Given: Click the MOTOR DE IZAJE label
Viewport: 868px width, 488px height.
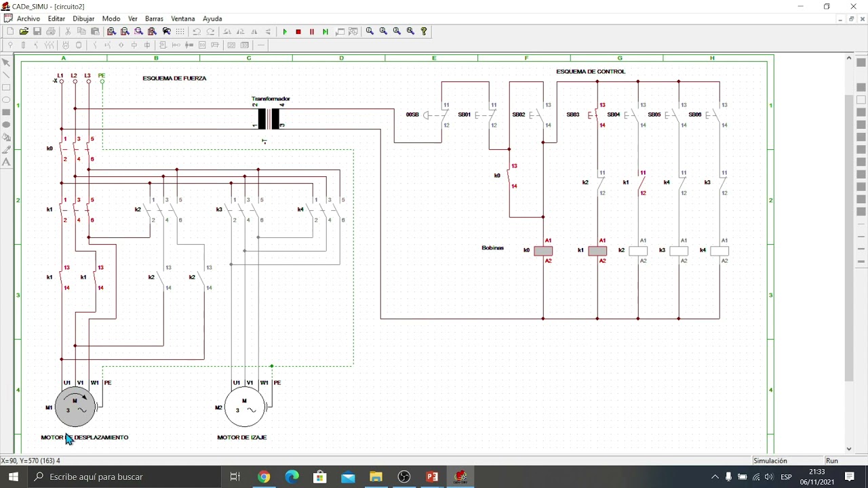Looking at the screenshot, I should tap(242, 437).
